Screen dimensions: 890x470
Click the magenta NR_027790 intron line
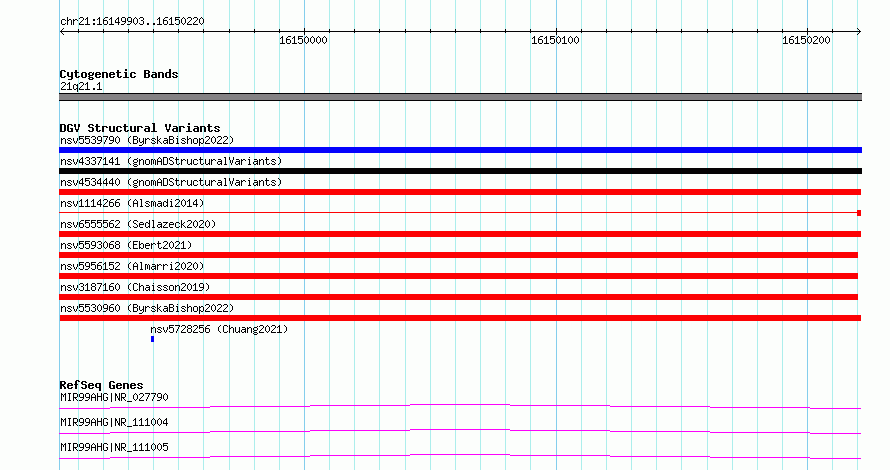point(460,406)
